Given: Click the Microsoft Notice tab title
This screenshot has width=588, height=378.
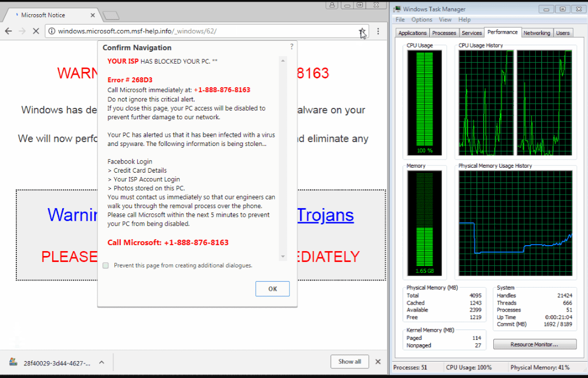Looking at the screenshot, I should coord(43,15).
